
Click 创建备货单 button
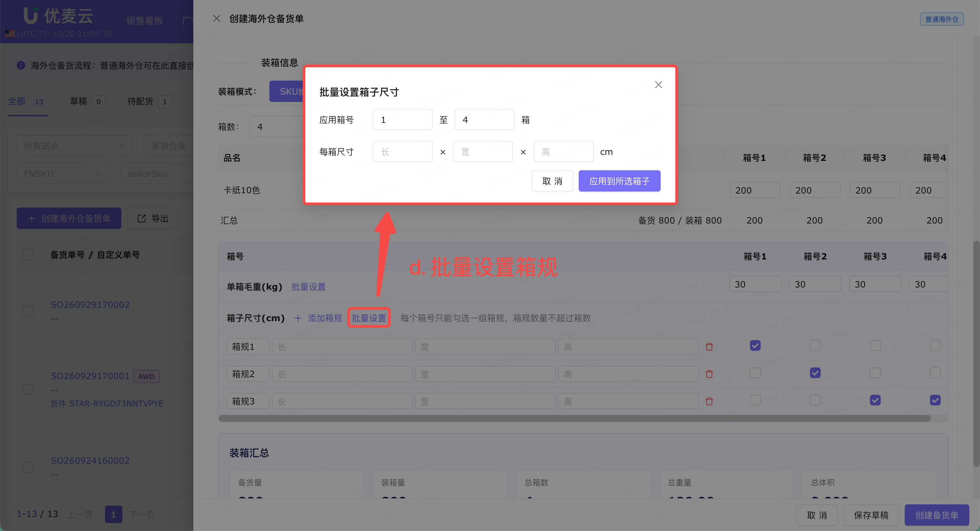pos(937,515)
